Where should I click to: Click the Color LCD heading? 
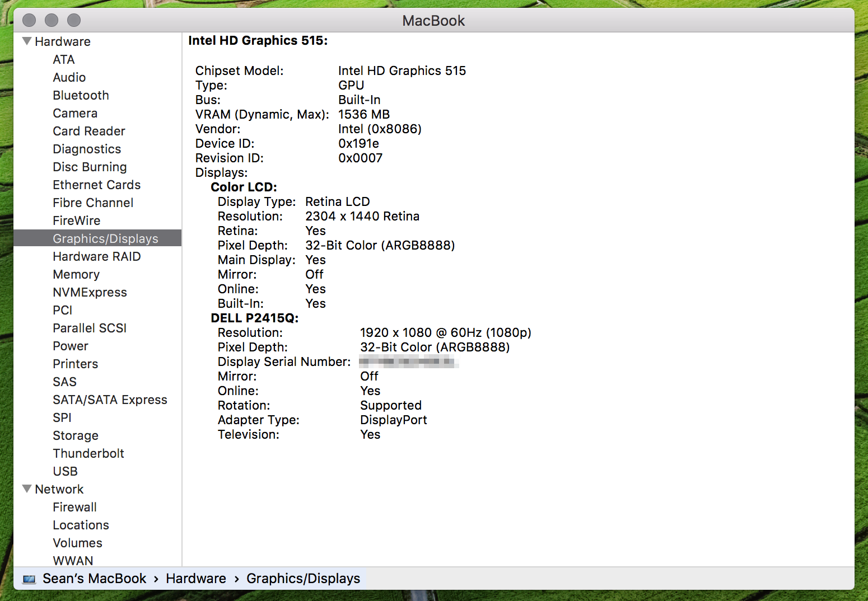point(244,187)
